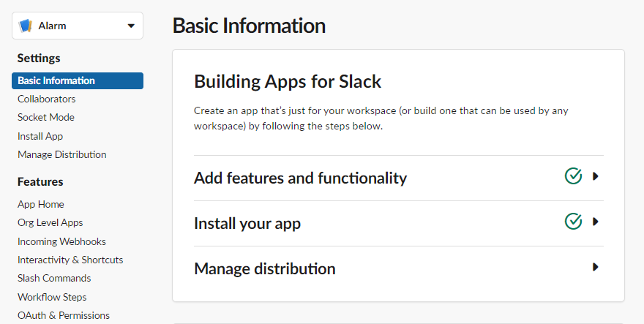Viewport: 644px width, 324px height.
Task: Open Manage Distribution in sidebar
Action: coord(62,154)
